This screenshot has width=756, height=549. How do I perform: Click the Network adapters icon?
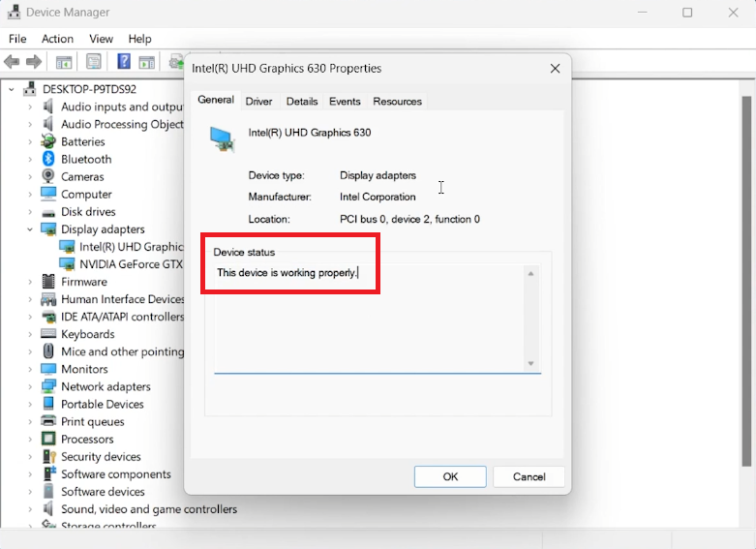(48, 386)
